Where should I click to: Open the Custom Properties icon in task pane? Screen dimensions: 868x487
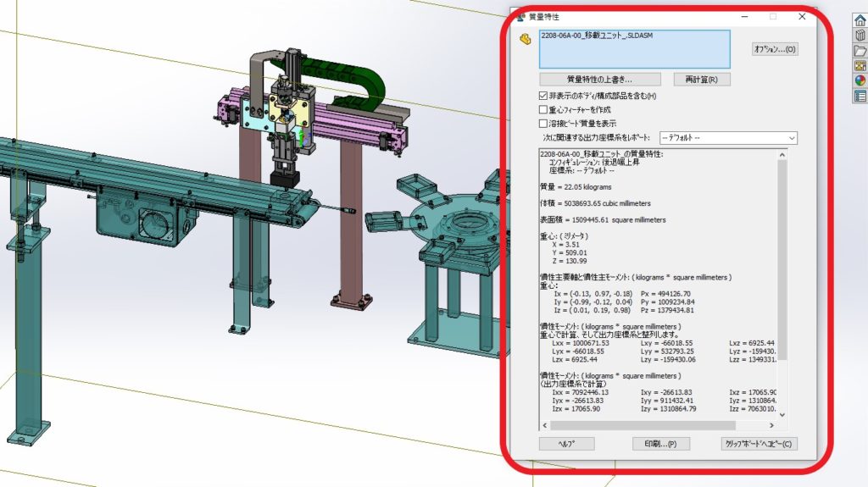pyautogui.click(x=860, y=97)
